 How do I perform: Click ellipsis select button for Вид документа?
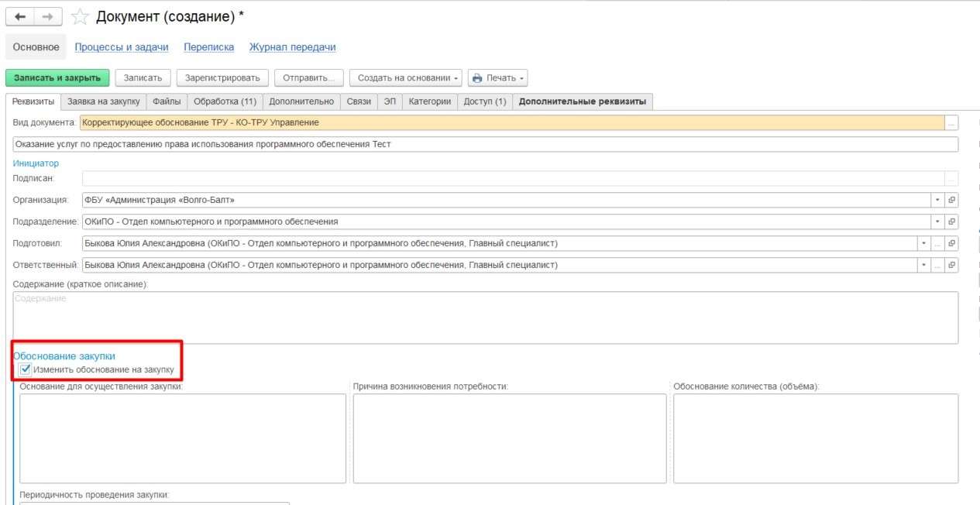pos(951,122)
